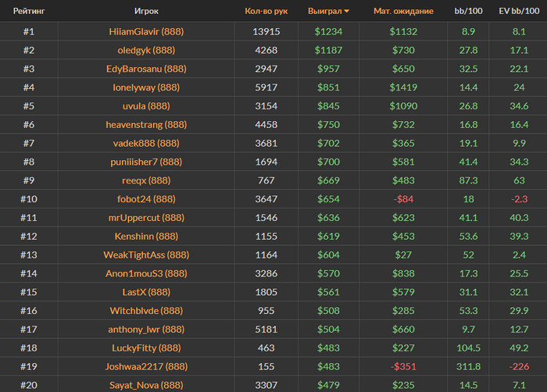Click the Рейтинг column header

point(28,12)
